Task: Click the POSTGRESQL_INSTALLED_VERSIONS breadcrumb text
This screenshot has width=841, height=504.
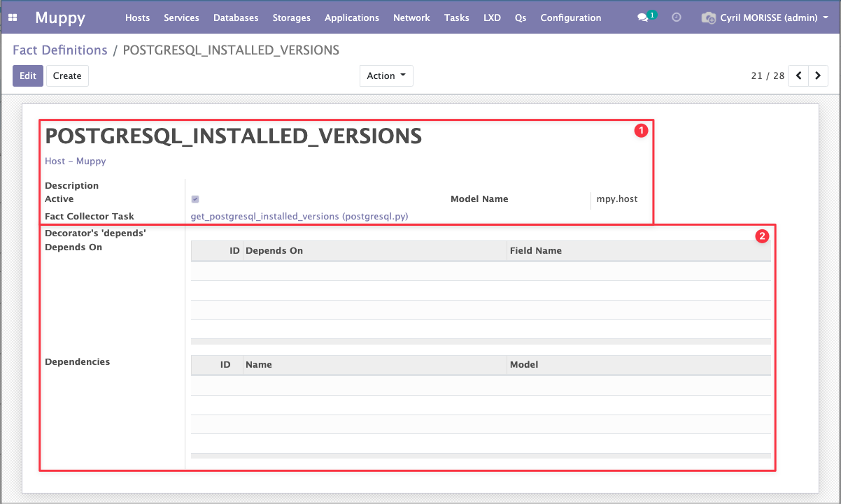Action: tap(231, 50)
